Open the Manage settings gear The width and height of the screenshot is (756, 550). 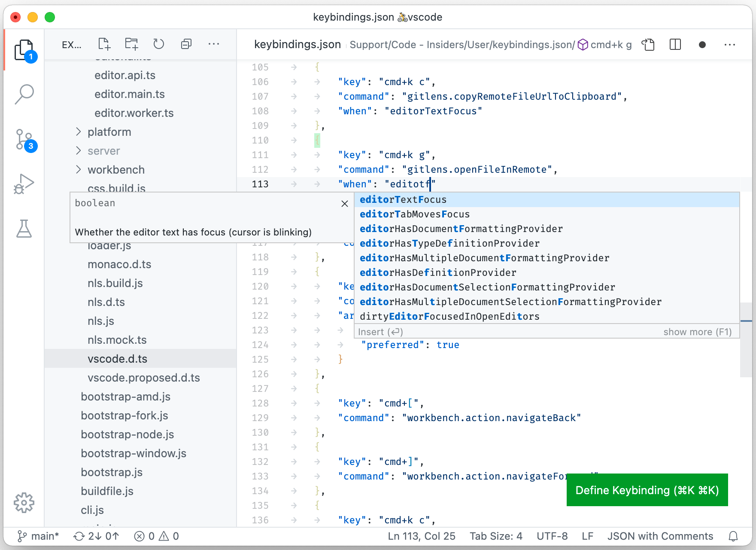[24, 503]
